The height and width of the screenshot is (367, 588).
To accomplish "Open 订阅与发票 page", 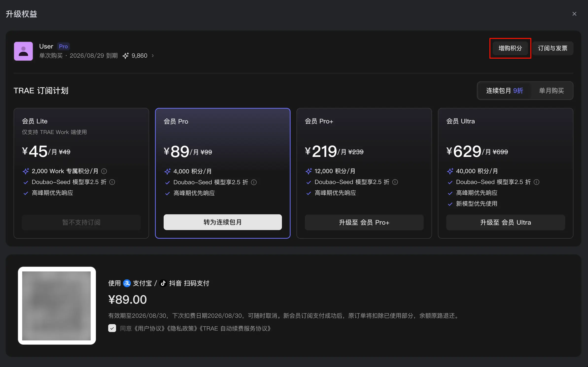I will [553, 48].
